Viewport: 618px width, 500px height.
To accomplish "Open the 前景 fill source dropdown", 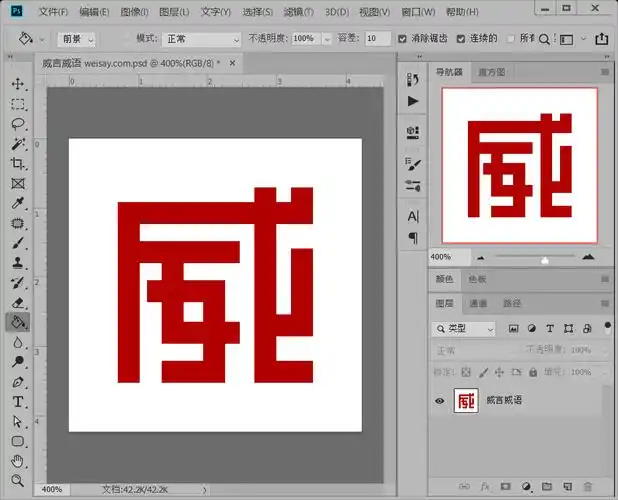I will click(x=77, y=38).
